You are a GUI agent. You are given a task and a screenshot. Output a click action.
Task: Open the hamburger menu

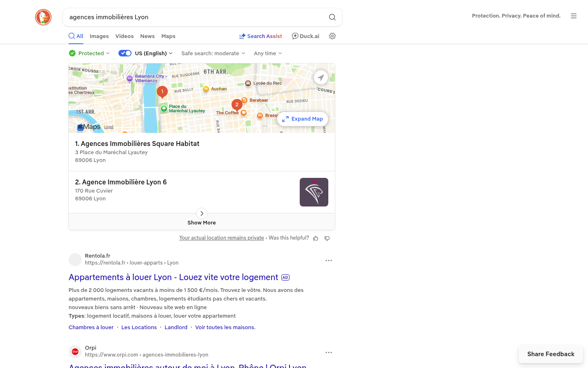coord(574,16)
